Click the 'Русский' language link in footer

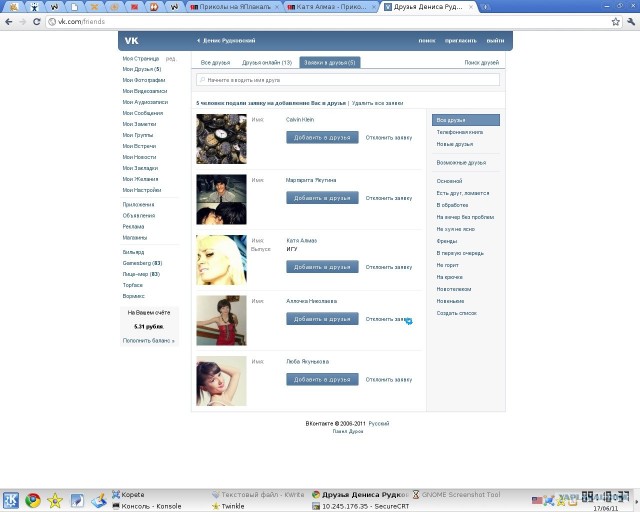pyautogui.click(x=379, y=423)
